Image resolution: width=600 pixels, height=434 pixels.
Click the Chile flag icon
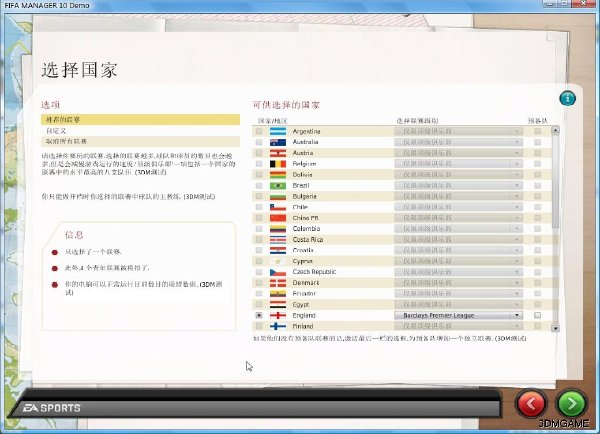click(278, 207)
